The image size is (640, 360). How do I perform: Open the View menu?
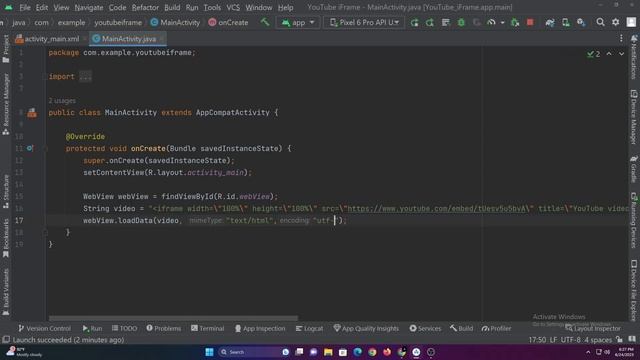(61, 7)
